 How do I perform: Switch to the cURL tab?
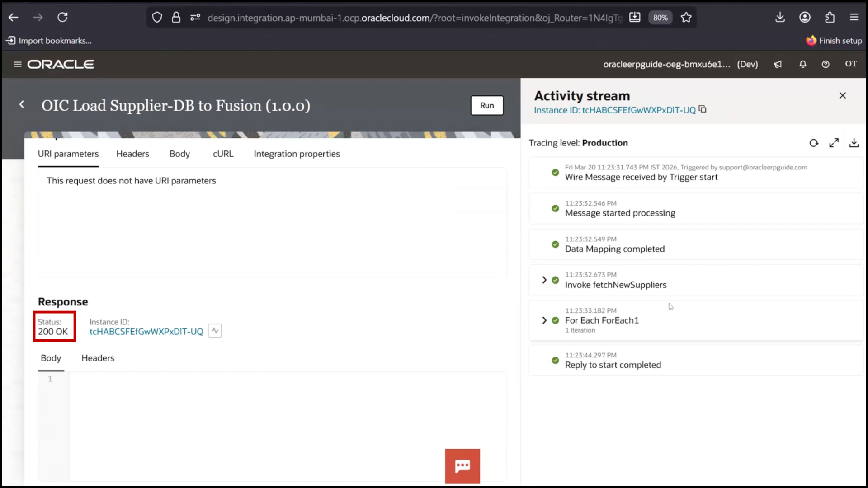coord(223,154)
